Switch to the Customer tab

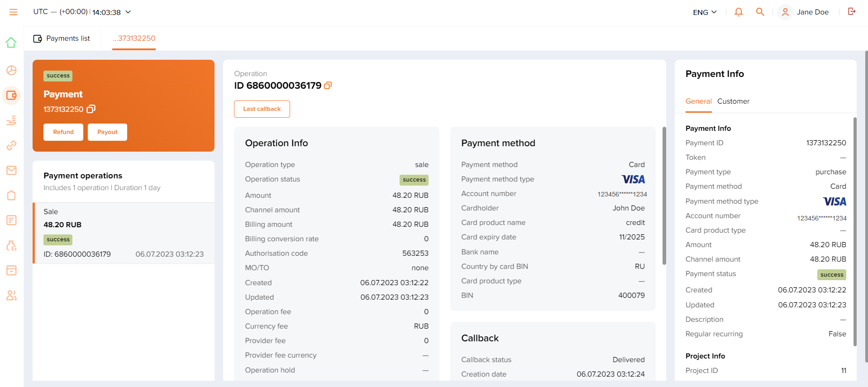733,101
